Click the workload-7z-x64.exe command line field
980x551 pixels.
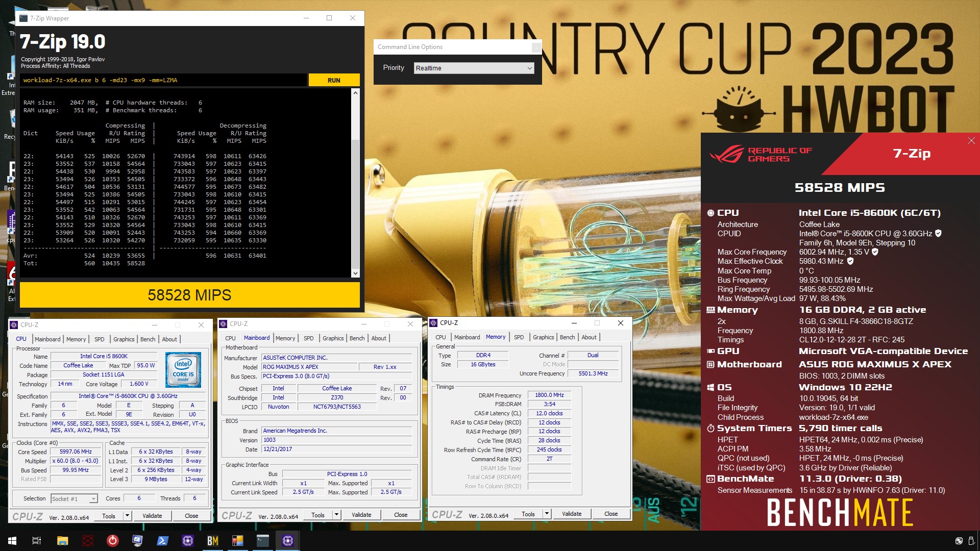point(163,80)
